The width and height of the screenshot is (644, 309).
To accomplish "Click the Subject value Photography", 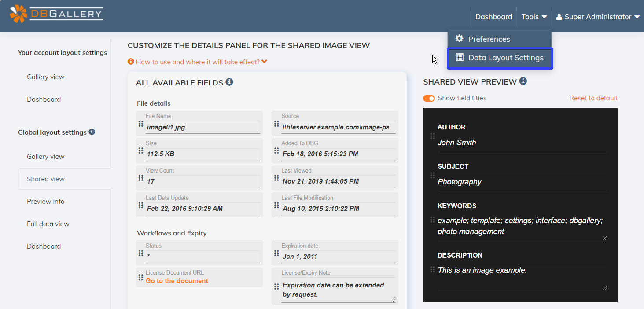I will coord(460,182).
